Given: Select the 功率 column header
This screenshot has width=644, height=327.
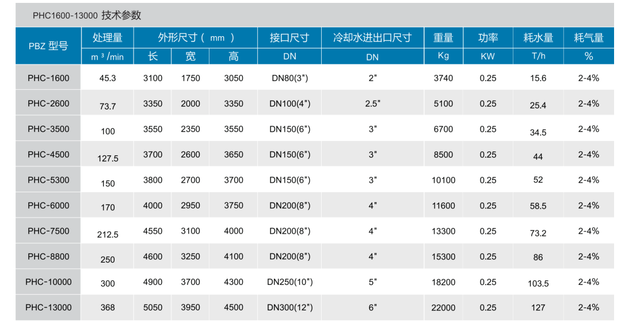Looking at the screenshot, I should coord(487,37).
